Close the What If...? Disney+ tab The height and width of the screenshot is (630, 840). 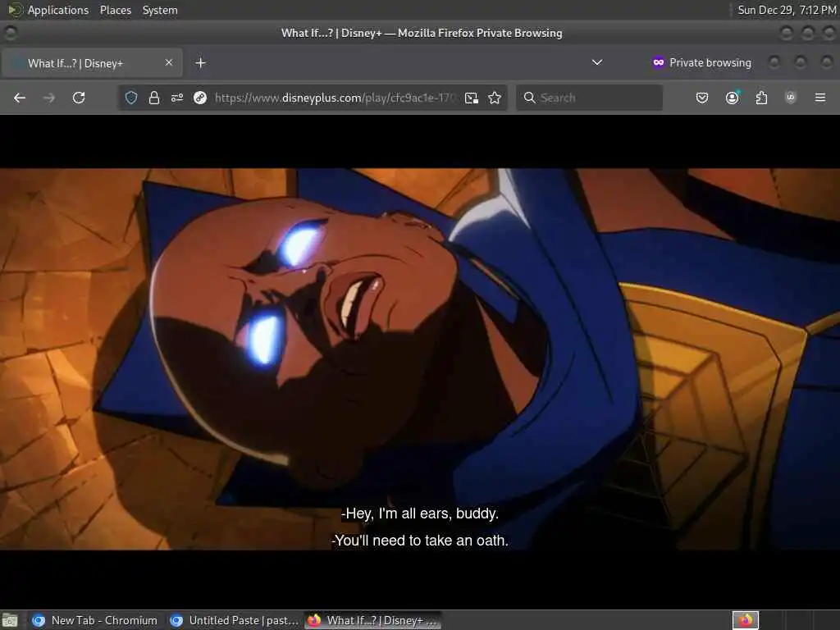[169, 62]
